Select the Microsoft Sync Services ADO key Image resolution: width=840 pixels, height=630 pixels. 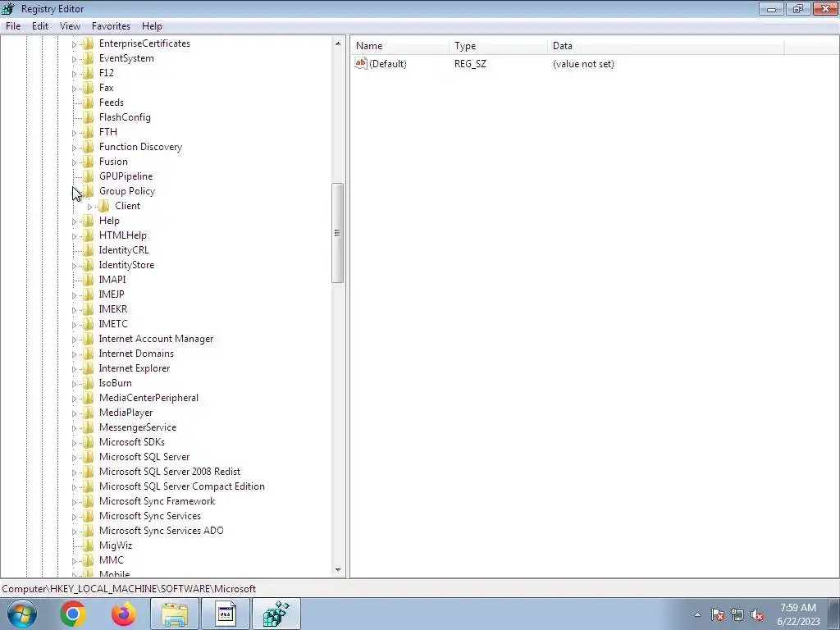click(162, 531)
